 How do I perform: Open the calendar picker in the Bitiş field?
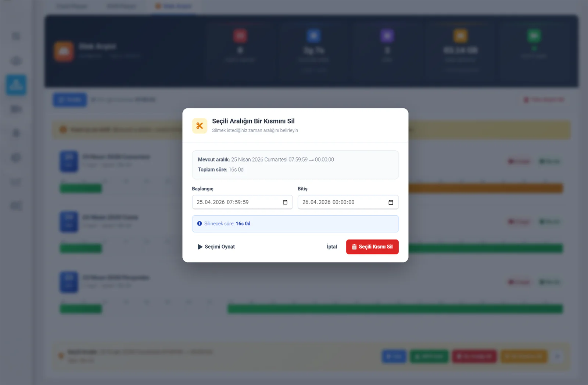[x=391, y=202]
